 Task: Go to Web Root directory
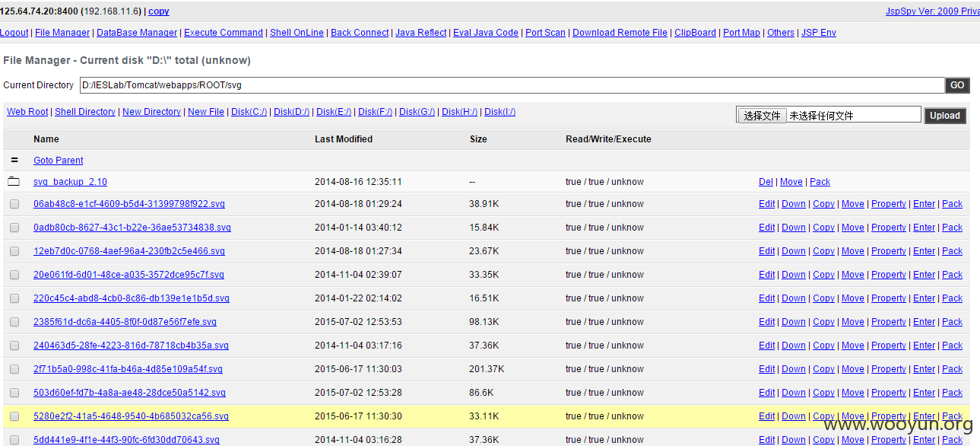pyautogui.click(x=27, y=112)
